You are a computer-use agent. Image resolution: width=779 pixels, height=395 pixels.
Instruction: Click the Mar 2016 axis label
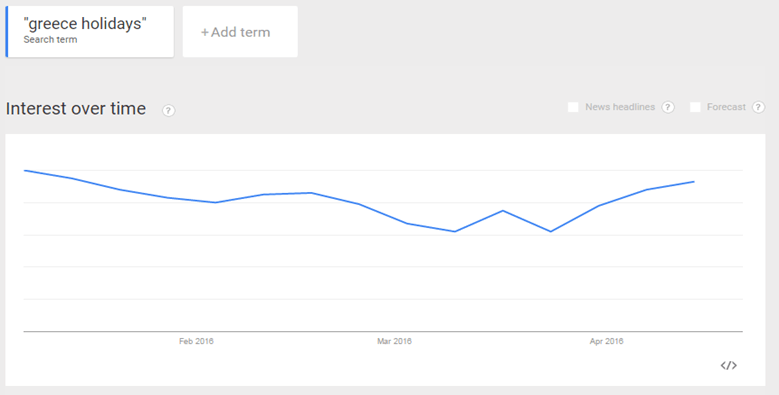[394, 341]
